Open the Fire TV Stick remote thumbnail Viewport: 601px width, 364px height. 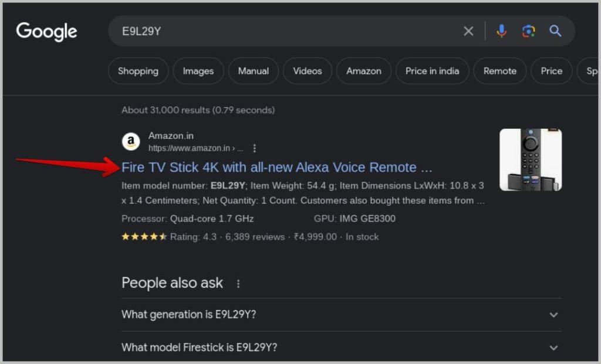(x=531, y=159)
